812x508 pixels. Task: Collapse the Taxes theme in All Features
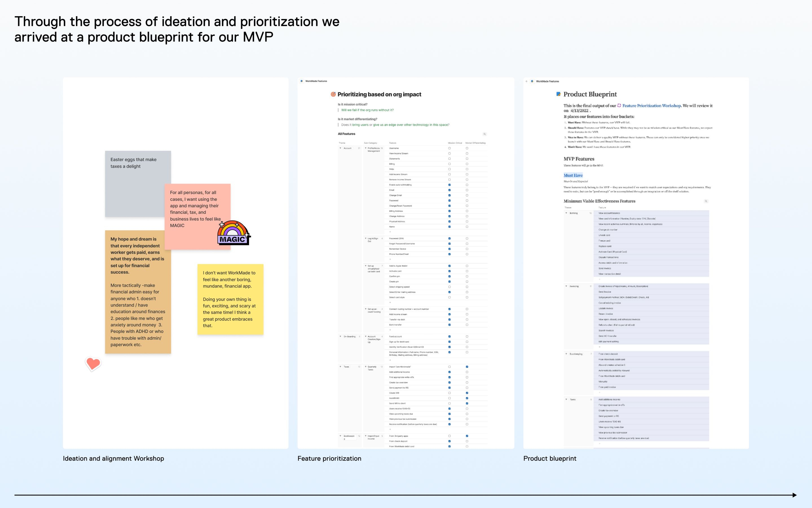340,367
